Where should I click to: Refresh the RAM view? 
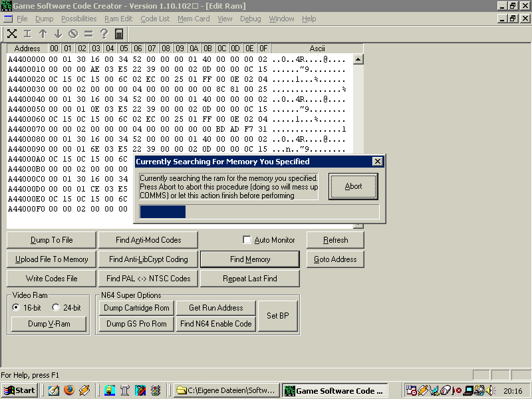pos(336,240)
